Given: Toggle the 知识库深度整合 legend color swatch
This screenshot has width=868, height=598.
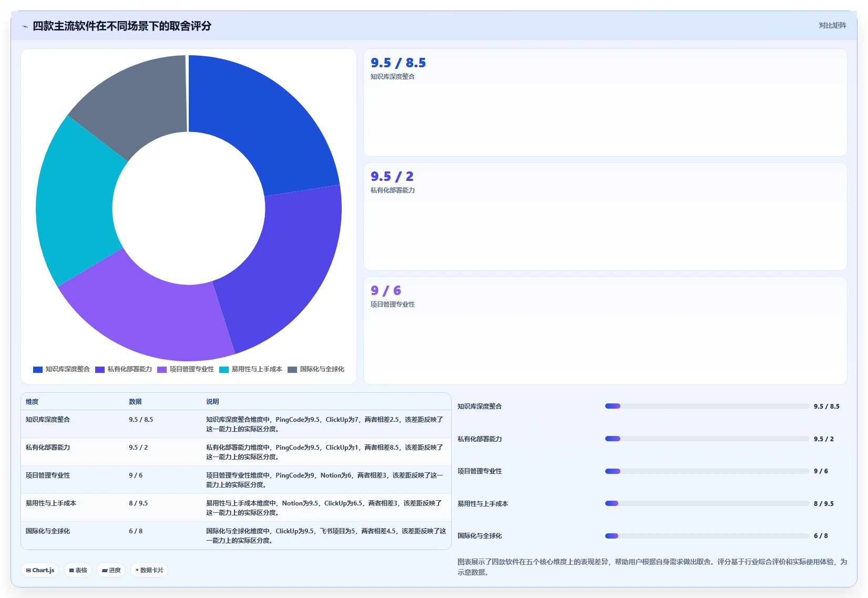Looking at the screenshot, I should [38, 369].
